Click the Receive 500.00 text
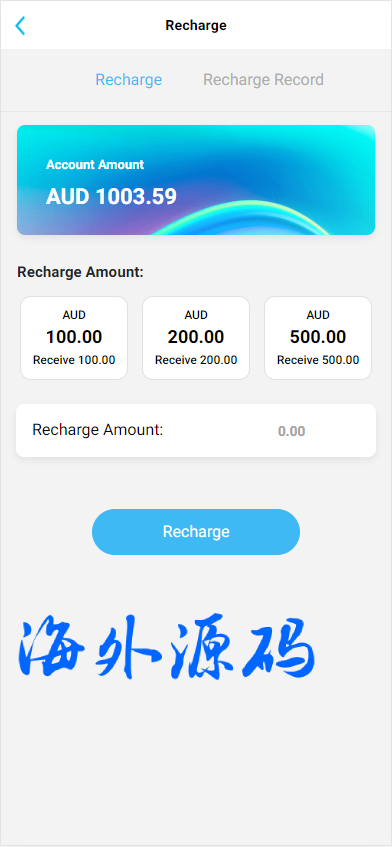This screenshot has width=392, height=847. (x=318, y=360)
